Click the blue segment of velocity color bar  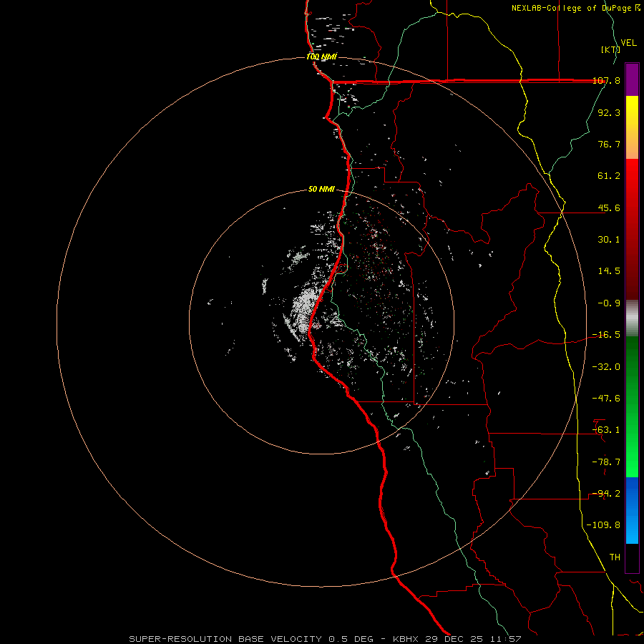pos(632,510)
